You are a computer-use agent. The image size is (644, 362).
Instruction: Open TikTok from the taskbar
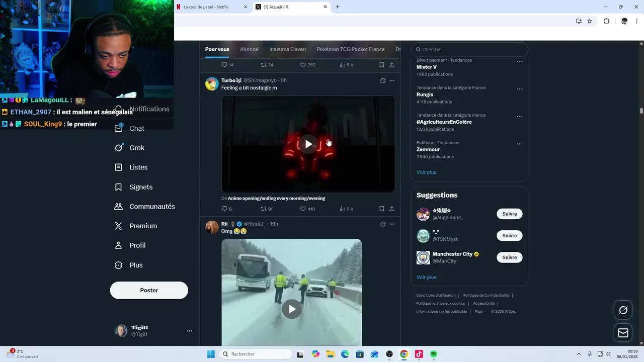point(419,354)
